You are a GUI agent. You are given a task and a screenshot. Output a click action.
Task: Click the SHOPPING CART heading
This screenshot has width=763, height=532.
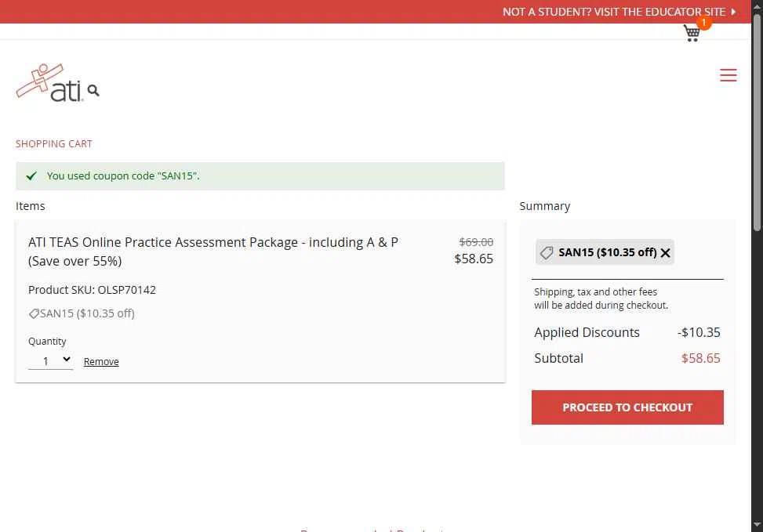(53, 144)
